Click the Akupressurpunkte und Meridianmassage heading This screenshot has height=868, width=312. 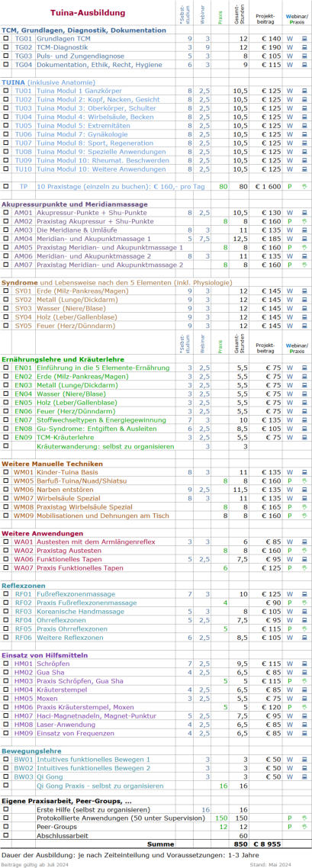coord(73,204)
